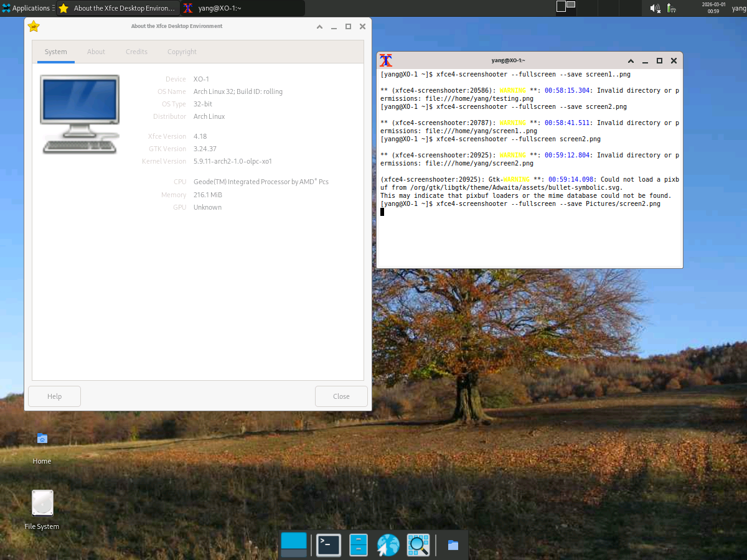The width and height of the screenshot is (747, 560).
Task: Open the File System desktop icon
Action: 42,503
